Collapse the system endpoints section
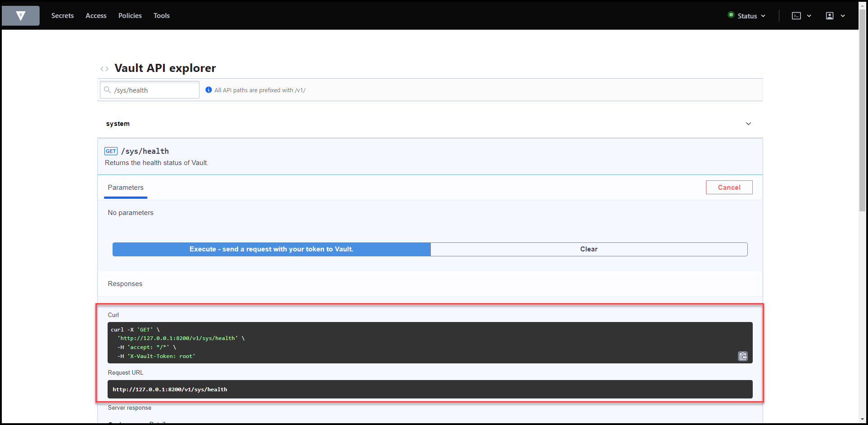 pos(749,123)
